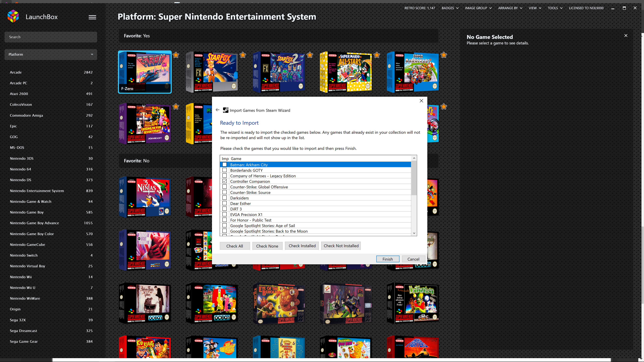
Task: Click Finish to import games
Action: click(x=388, y=259)
